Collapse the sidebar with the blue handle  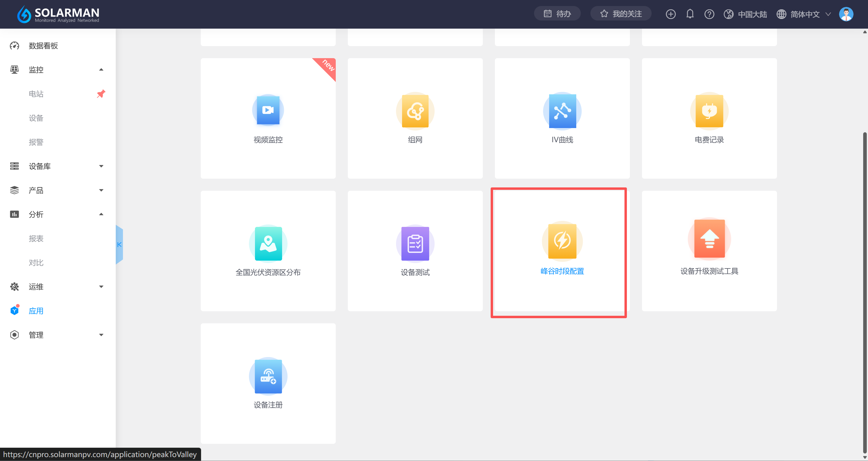tap(119, 245)
